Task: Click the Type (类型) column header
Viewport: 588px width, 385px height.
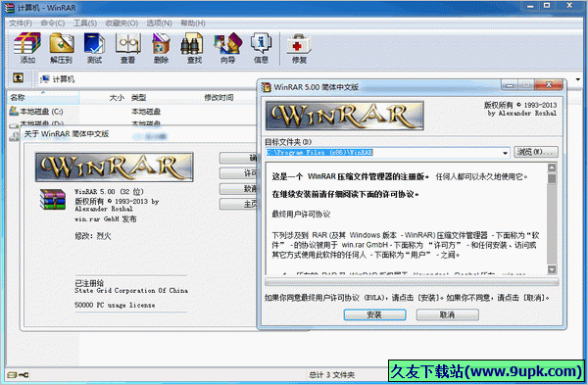Action: [x=139, y=97]
